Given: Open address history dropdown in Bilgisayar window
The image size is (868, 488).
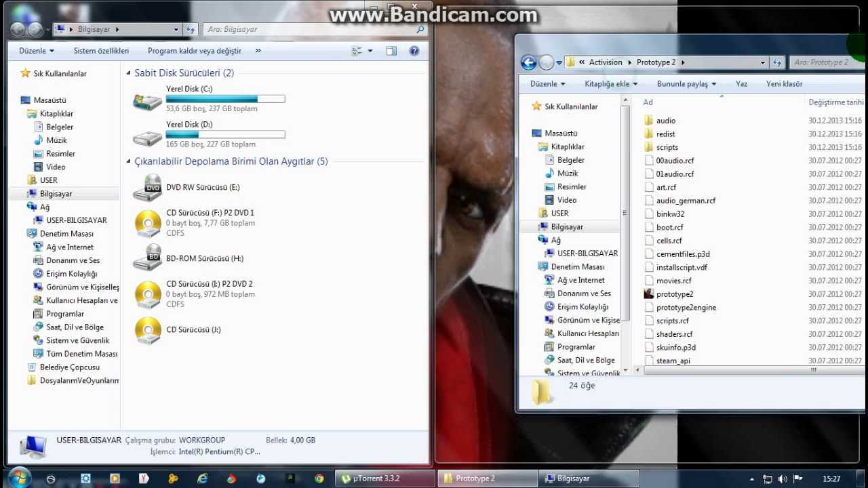Looking at the screenshot, I should tap(176, 29).
